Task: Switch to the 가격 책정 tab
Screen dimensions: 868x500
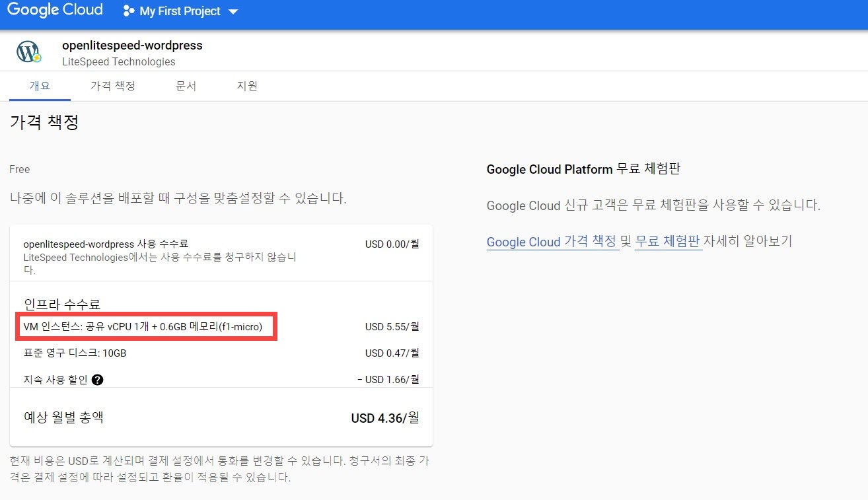Action: [113, 87]
